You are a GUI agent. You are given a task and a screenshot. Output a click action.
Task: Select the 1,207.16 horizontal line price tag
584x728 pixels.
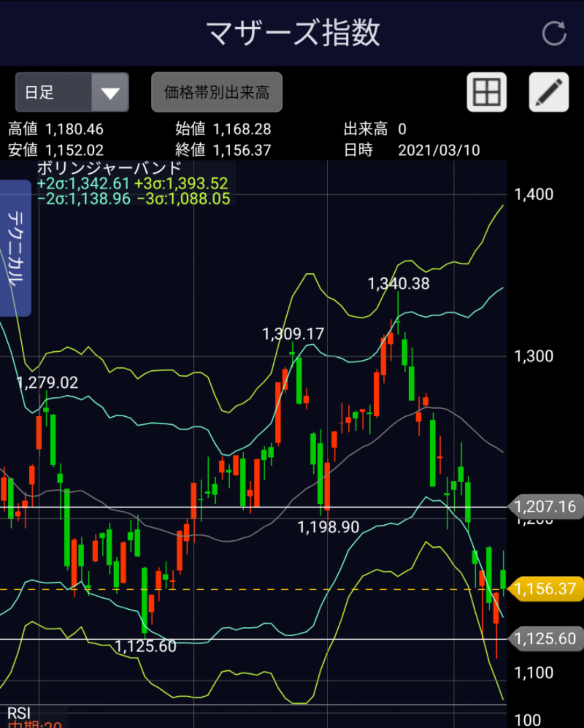[x=545, y=507]
